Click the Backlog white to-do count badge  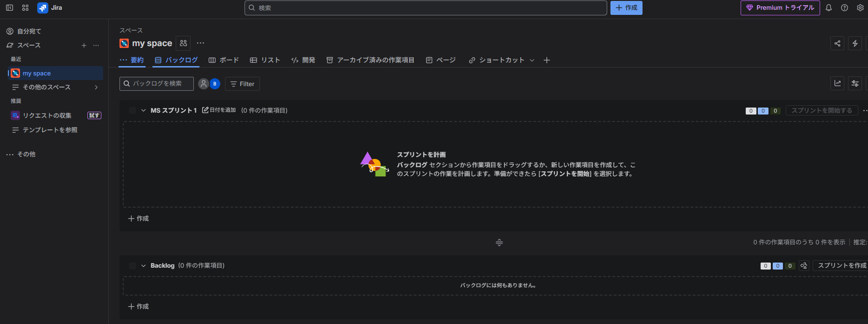point(766,266)
